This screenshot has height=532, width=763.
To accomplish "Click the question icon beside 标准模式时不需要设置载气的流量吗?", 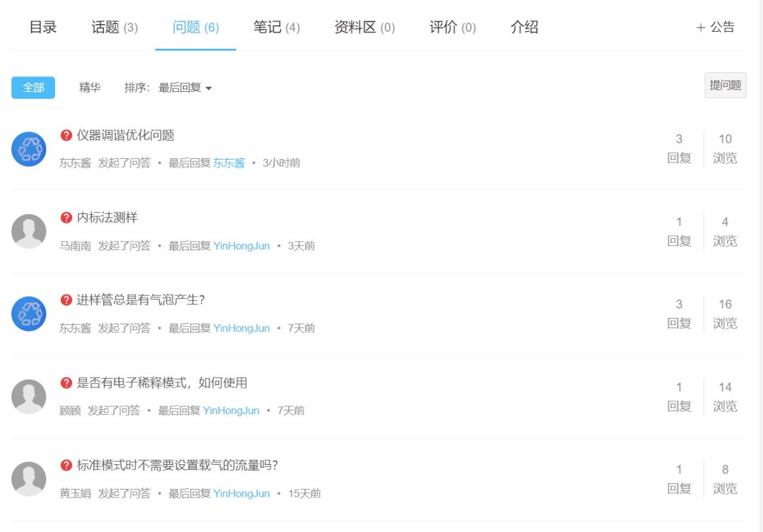I will (x=64, y=466).
